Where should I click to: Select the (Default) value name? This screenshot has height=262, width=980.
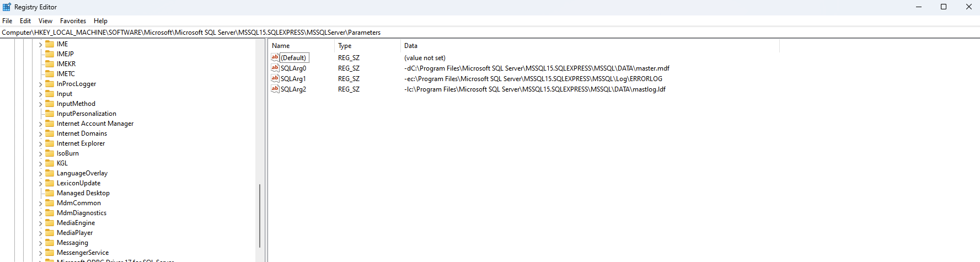[x=293, y=58]
